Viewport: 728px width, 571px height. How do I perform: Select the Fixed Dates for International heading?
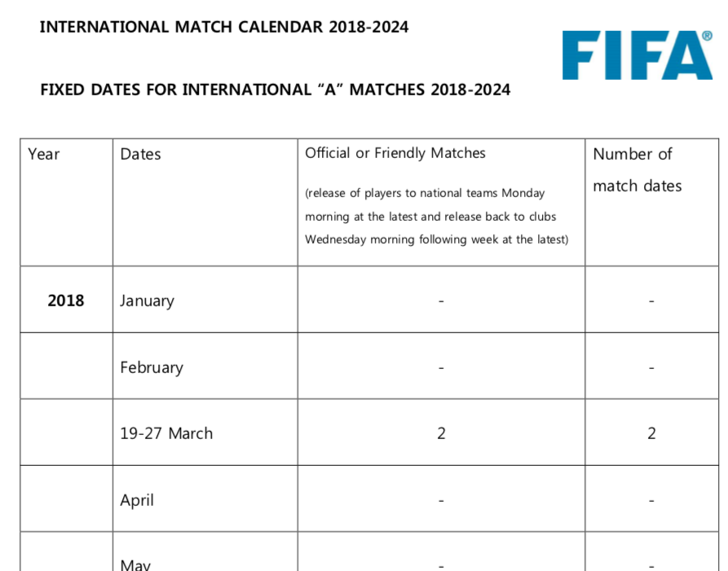click(x=276, y=90)
